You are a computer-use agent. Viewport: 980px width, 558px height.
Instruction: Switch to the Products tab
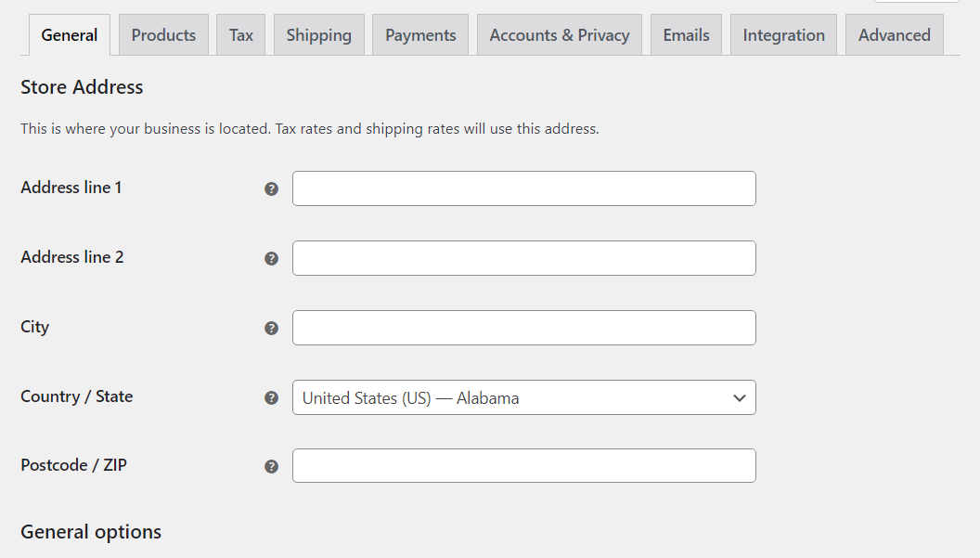tap(163, 34)
